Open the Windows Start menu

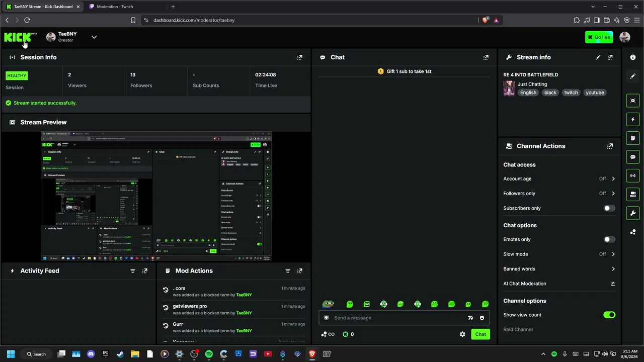pos(11,354)
